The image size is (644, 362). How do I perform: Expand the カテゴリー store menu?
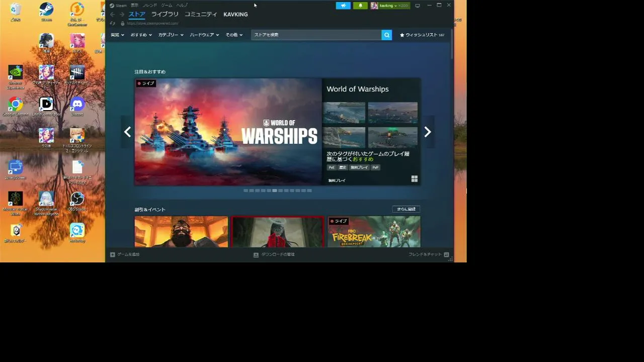tap(171, 35)
